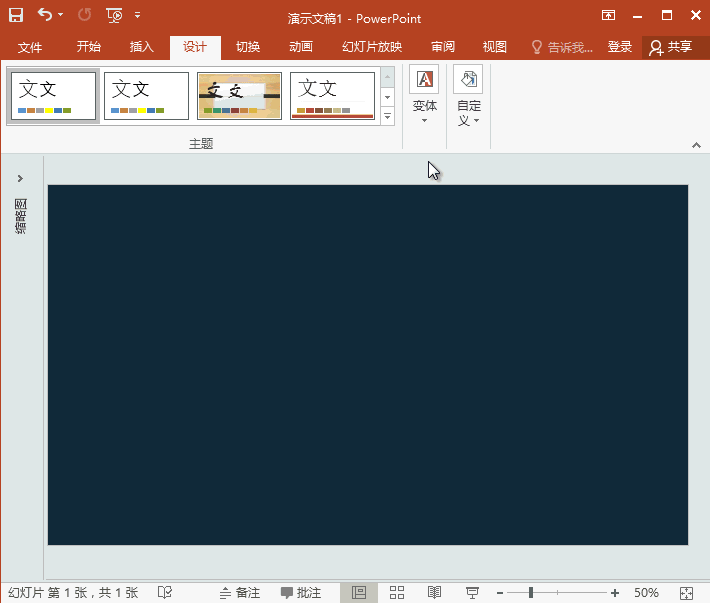
Task: Start slideshow from beginning via quick access icon
Action: tap(114, 15)
